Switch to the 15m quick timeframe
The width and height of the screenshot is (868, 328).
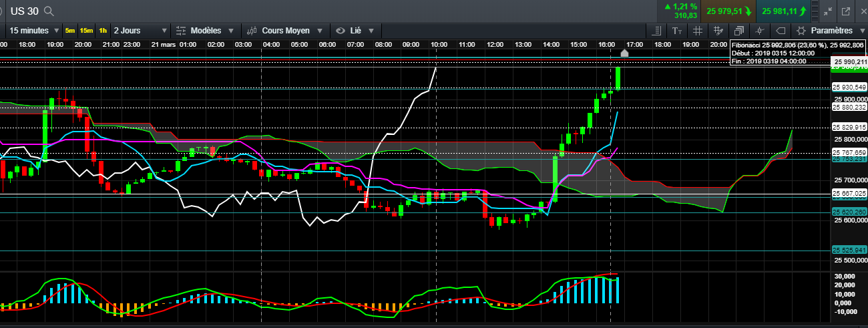(x=86, y=31)
